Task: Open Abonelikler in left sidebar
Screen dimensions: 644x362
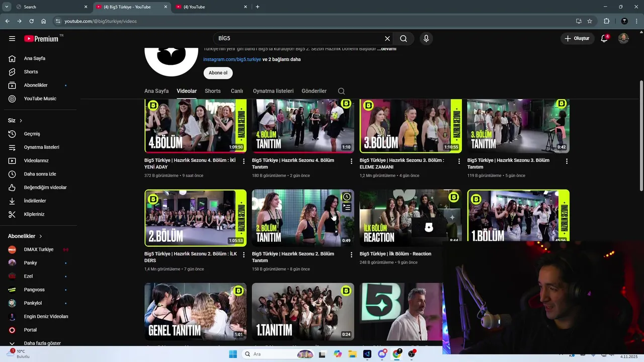Action: [x=38, y=85]
